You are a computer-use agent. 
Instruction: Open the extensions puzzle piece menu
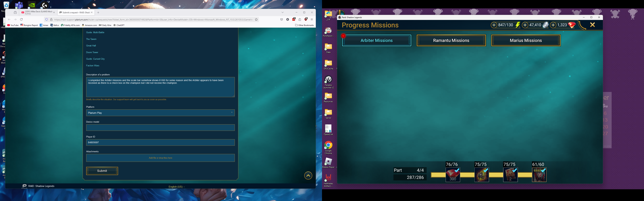click(300, 19)
